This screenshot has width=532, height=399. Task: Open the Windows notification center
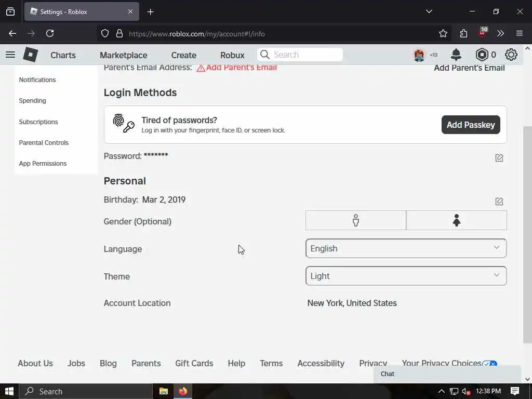pyautogui.click(x=515, y=391)
